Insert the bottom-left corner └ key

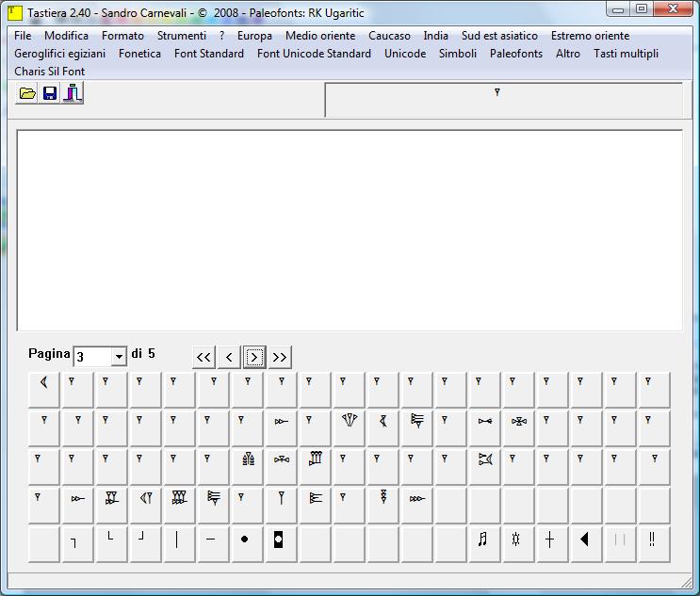111,544
